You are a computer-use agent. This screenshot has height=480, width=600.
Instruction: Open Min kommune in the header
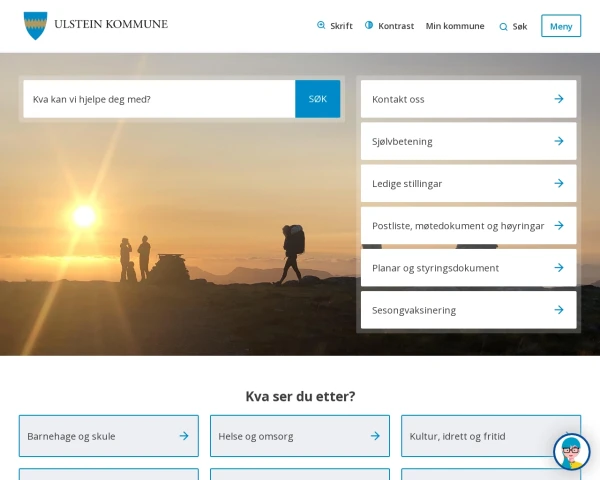coord(455,26)
